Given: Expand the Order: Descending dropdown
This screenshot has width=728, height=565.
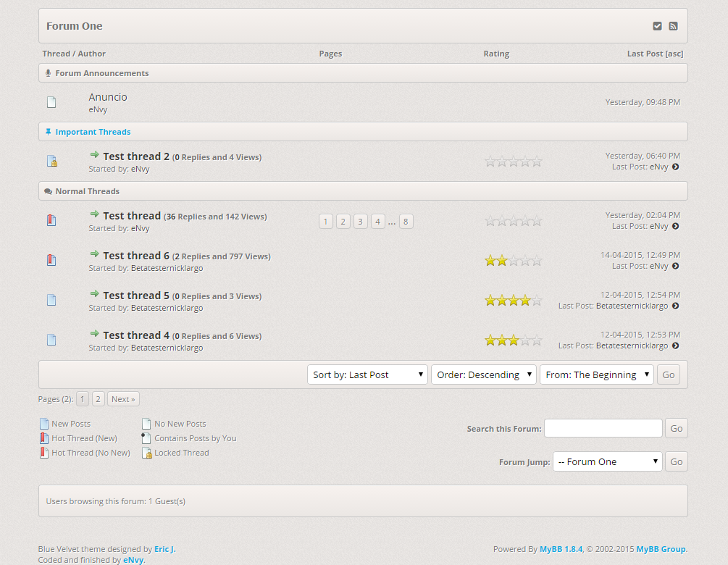Looking at the screenshot, I should tap(483, 374).
